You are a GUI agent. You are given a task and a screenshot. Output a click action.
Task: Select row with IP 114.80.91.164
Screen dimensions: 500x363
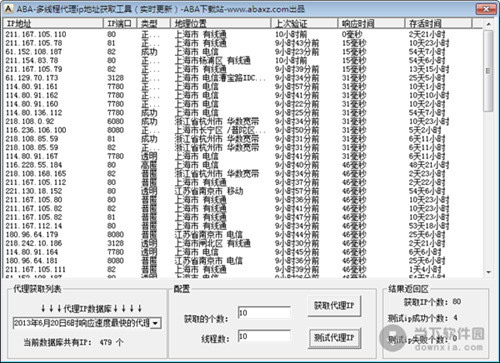(x=243, y=252)
